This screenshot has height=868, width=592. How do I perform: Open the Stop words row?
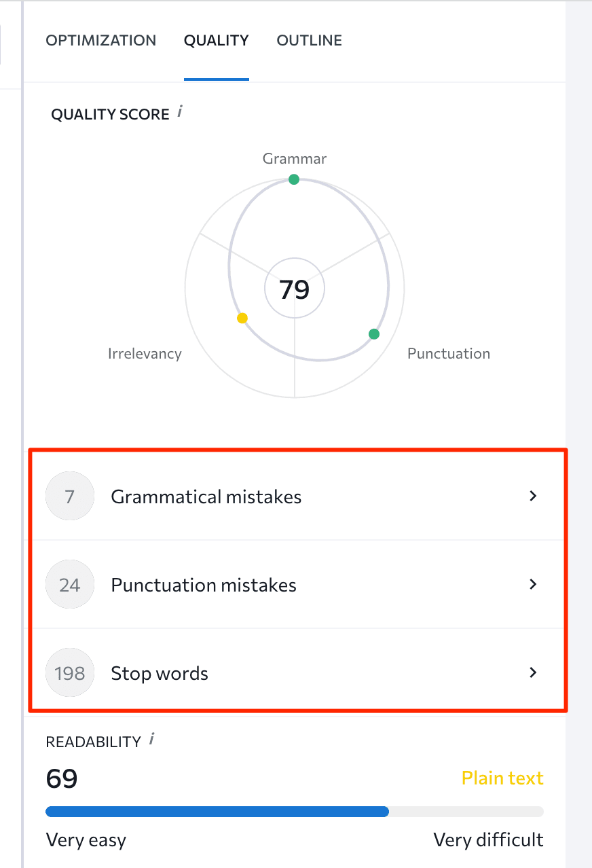[297, 672]
